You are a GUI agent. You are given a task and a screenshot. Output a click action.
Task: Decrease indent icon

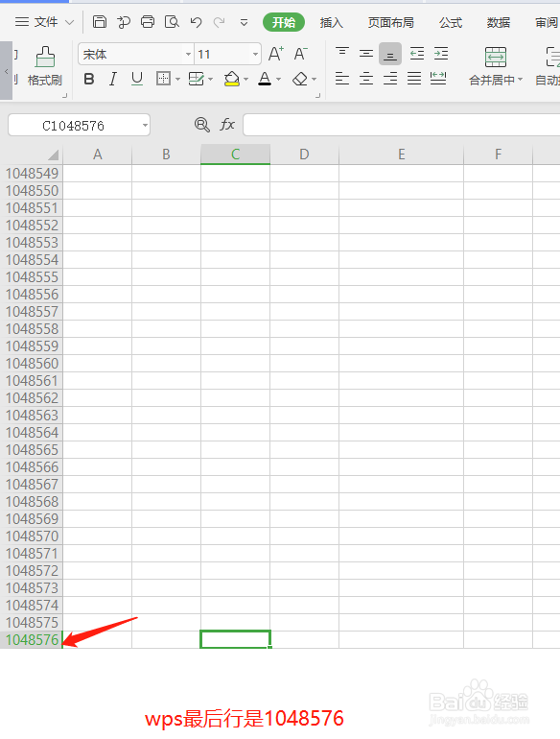click(417, 54)
